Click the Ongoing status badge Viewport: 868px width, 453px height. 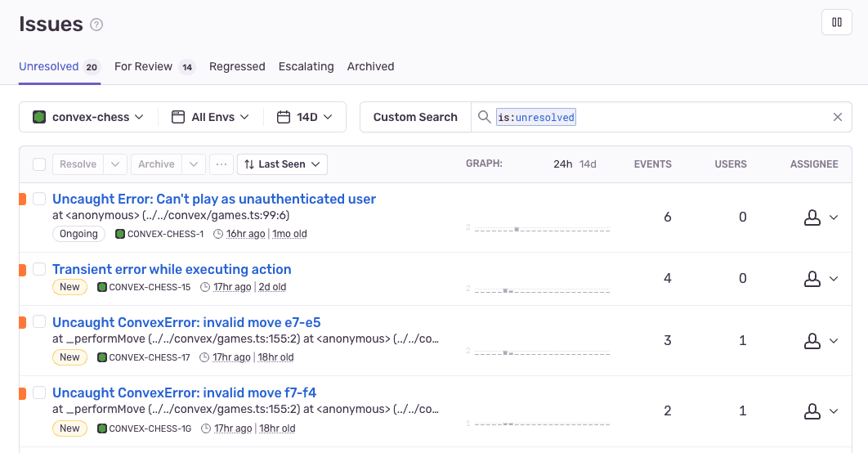click(78, 234)
